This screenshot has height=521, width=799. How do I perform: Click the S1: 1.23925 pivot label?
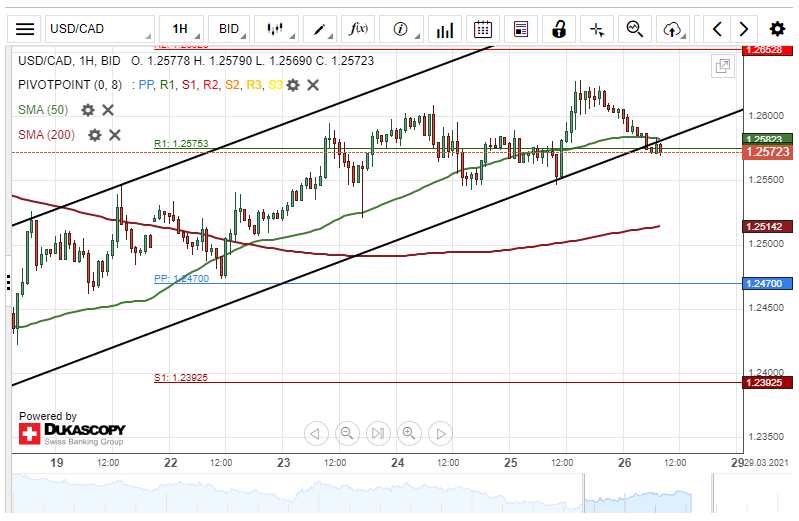[x=181, y=378]
